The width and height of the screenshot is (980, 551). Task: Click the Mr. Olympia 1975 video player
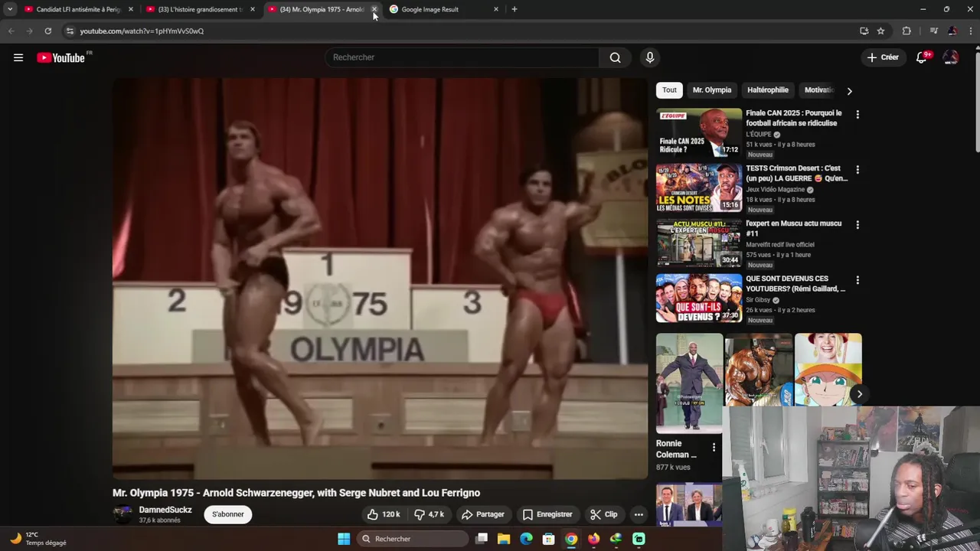tap(380, 279)
